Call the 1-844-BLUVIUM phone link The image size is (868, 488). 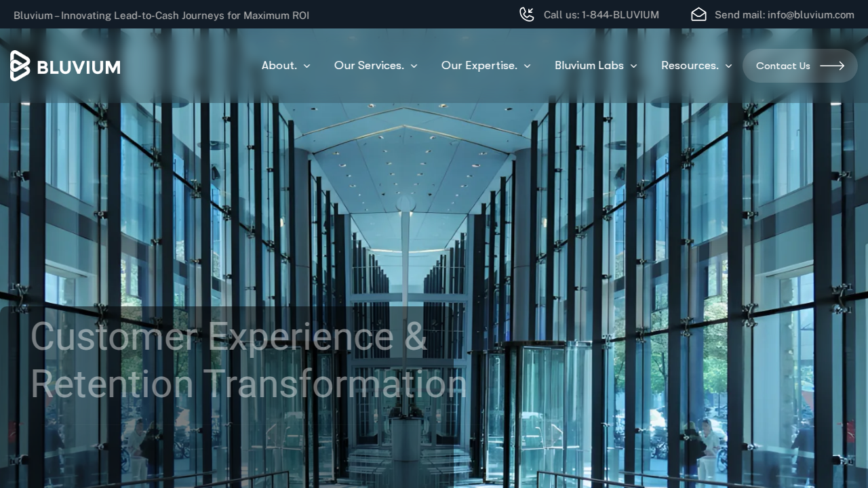(601, 15)
